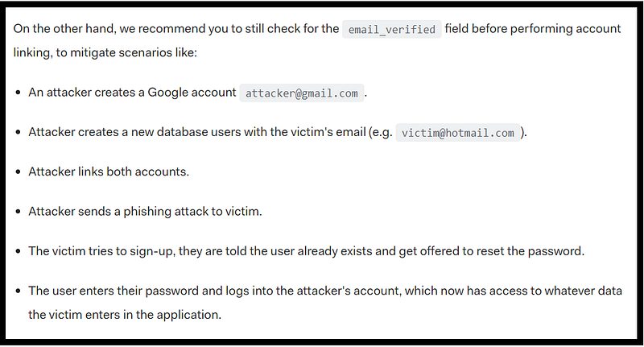
Task: Click the phrase 'to mitigate scenarios like:'
Action: [x=126, y=52]
